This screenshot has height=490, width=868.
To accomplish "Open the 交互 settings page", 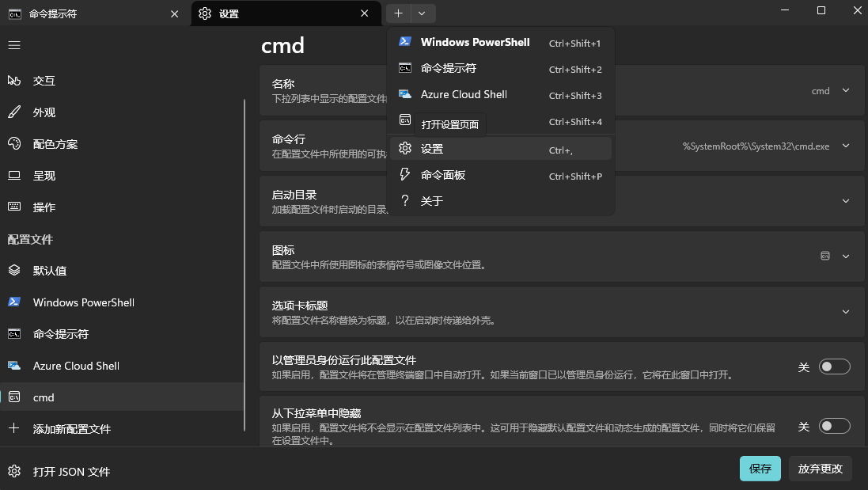I will 122,81.
